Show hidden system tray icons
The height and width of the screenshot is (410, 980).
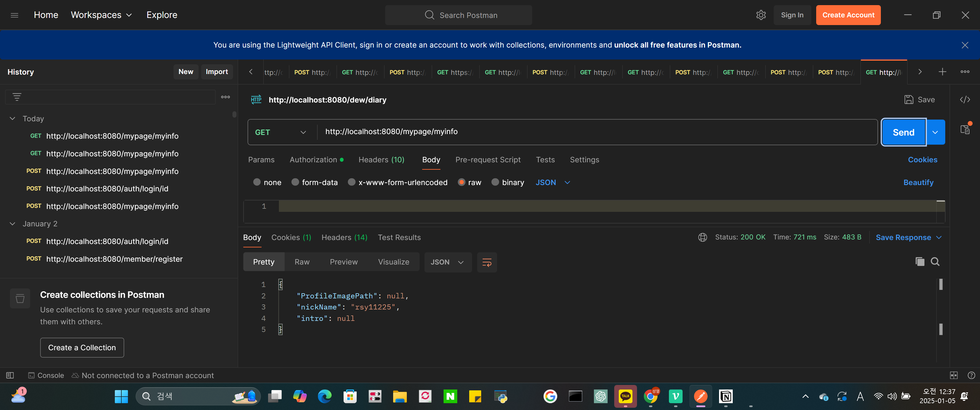(805, 396)
